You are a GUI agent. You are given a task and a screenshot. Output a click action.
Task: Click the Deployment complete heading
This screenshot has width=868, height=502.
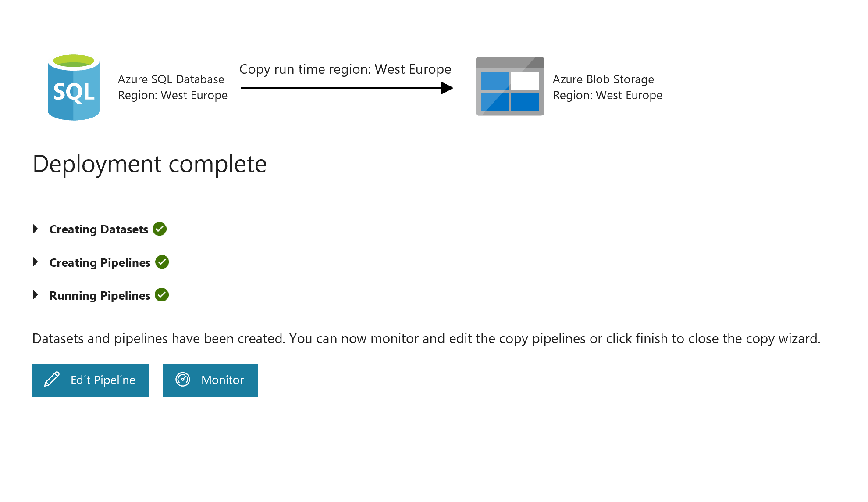click(x=149, y=165)
